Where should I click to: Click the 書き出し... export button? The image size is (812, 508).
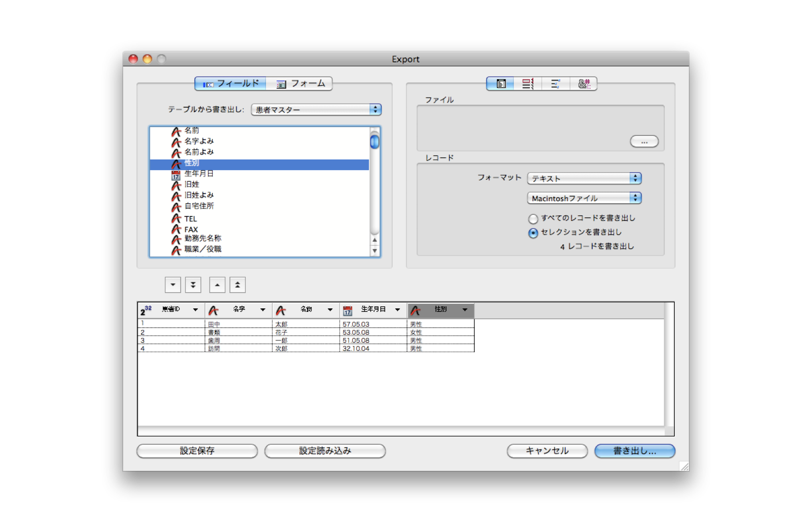(634, 451)
